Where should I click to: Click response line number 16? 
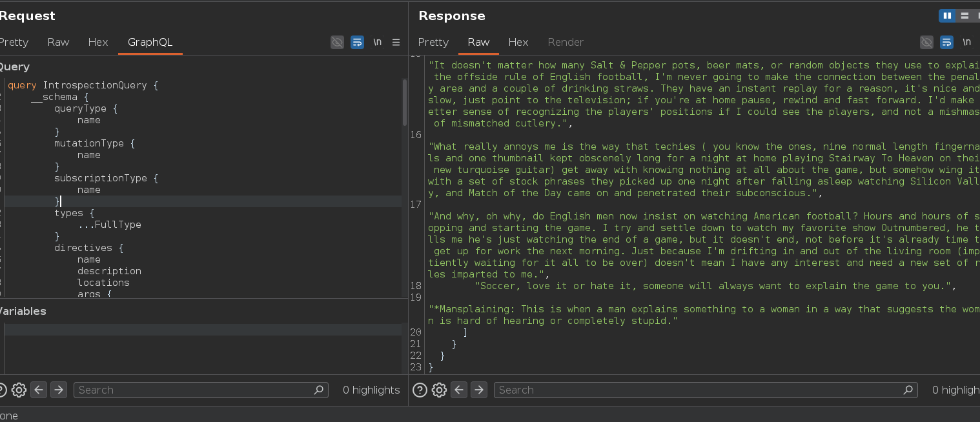(x=415, y=134)
